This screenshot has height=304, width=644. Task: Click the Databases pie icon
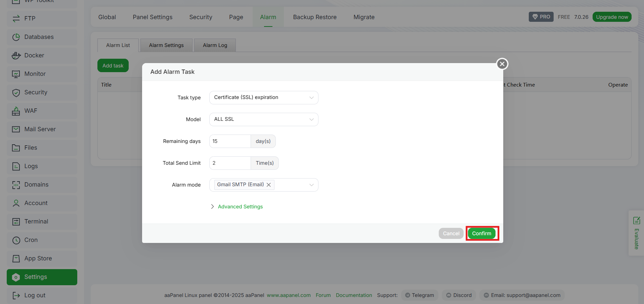(x=16, y=37)
